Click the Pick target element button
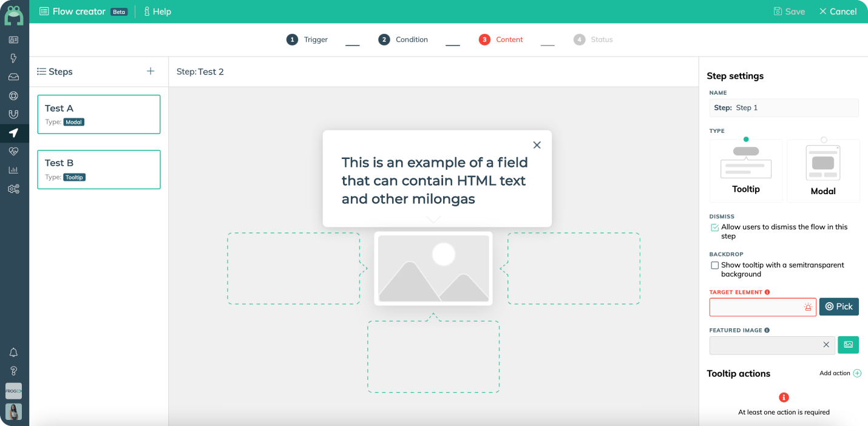This screenshot has width=868, height=426. point(839,306)
